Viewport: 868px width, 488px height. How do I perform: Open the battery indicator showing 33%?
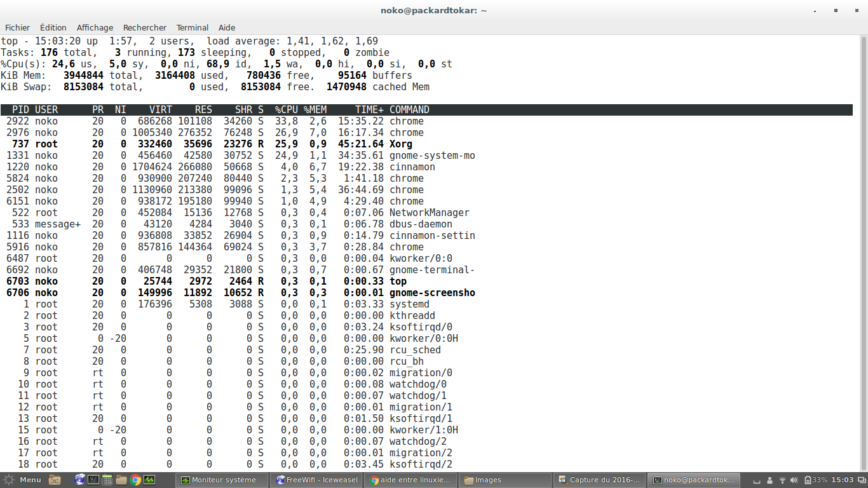click(816, 480)
